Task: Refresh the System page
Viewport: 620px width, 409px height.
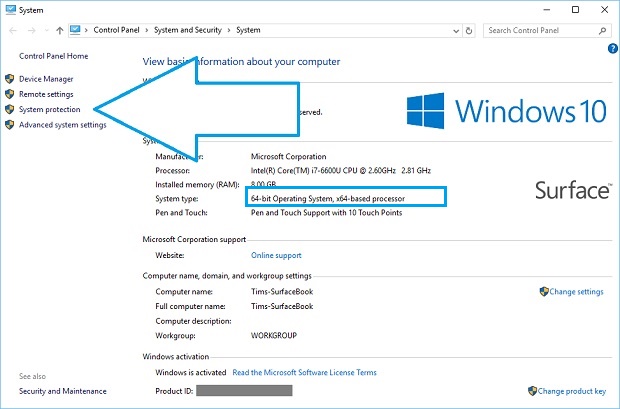Action: (469, 30)
